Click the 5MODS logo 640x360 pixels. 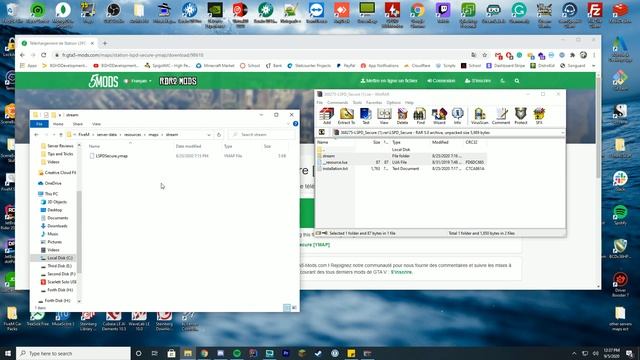[x=104, y=81]
